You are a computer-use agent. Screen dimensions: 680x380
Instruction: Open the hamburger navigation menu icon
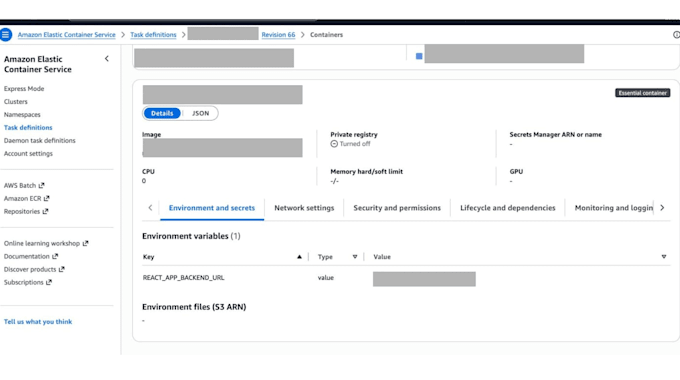(6, 34)
